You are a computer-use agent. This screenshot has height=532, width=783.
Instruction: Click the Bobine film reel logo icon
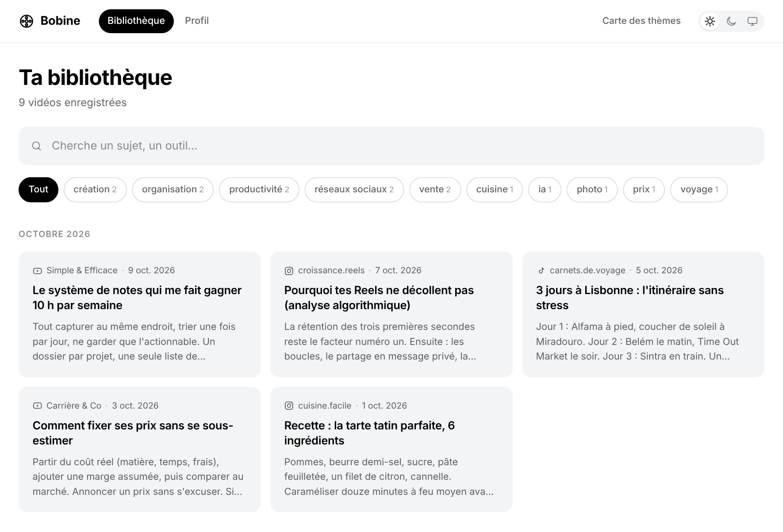click(27, 21)
